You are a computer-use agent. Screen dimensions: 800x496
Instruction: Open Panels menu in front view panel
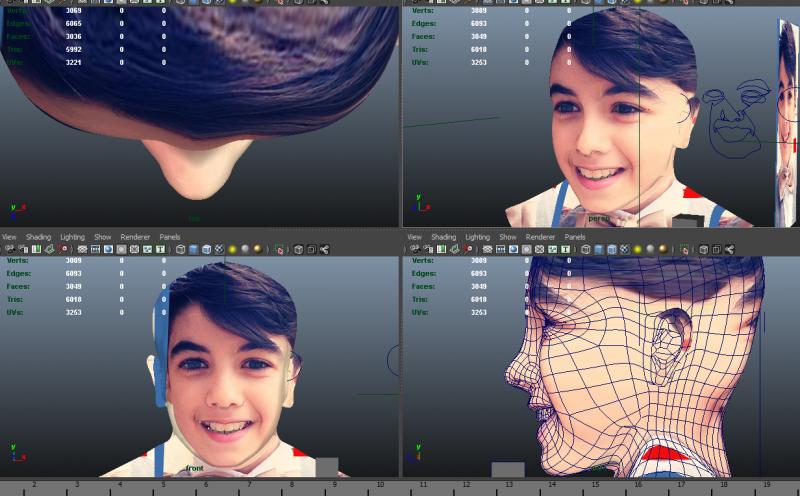pos(170,237)
